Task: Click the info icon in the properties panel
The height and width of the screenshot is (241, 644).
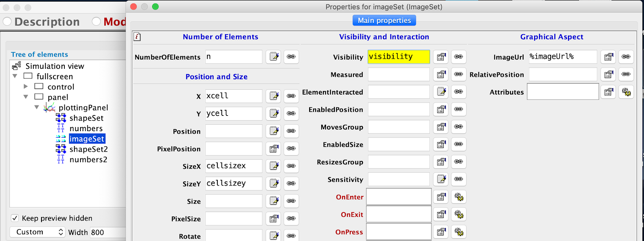Action: click(x=137, y=37)
